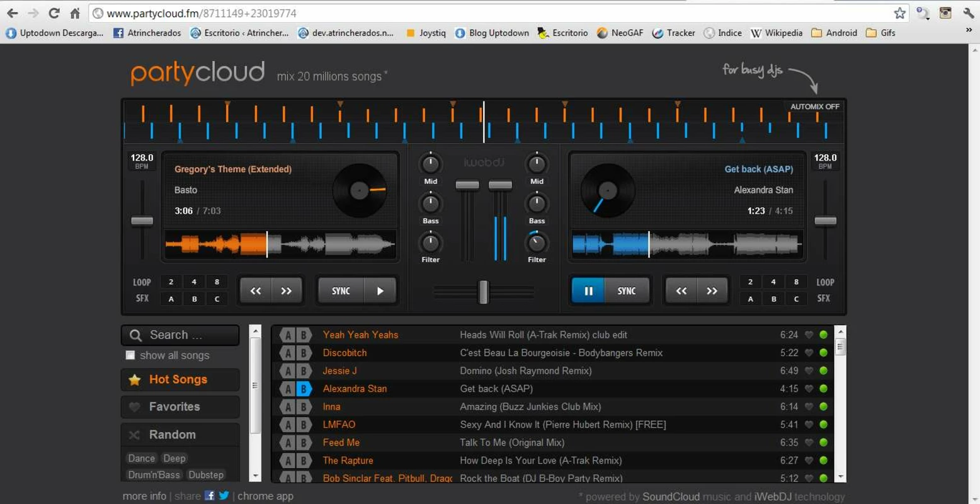Click the search magnifier icon
980x504 pixels.
click(x=135, y=335)
